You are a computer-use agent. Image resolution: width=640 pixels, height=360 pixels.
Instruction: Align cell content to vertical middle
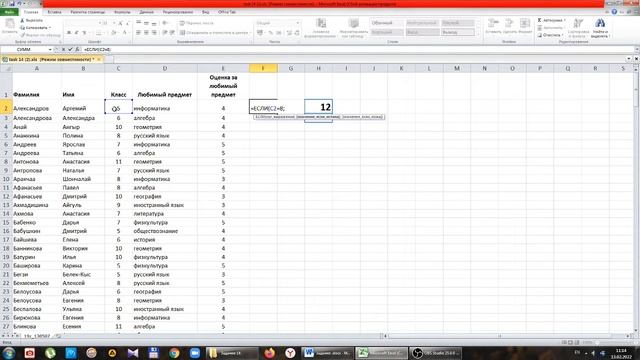click(x=146, y=23)
